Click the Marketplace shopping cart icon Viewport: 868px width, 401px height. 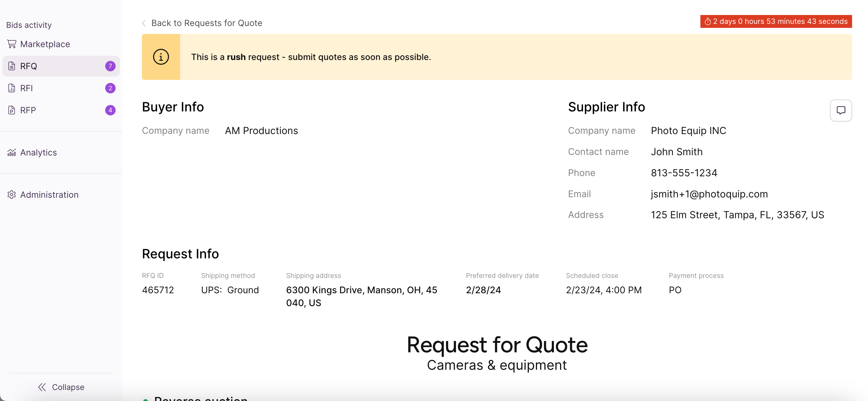(x=12, y=44)
